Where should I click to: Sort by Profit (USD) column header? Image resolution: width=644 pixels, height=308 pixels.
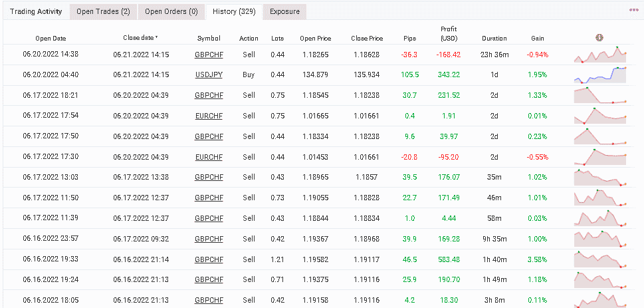pos(449,34)
